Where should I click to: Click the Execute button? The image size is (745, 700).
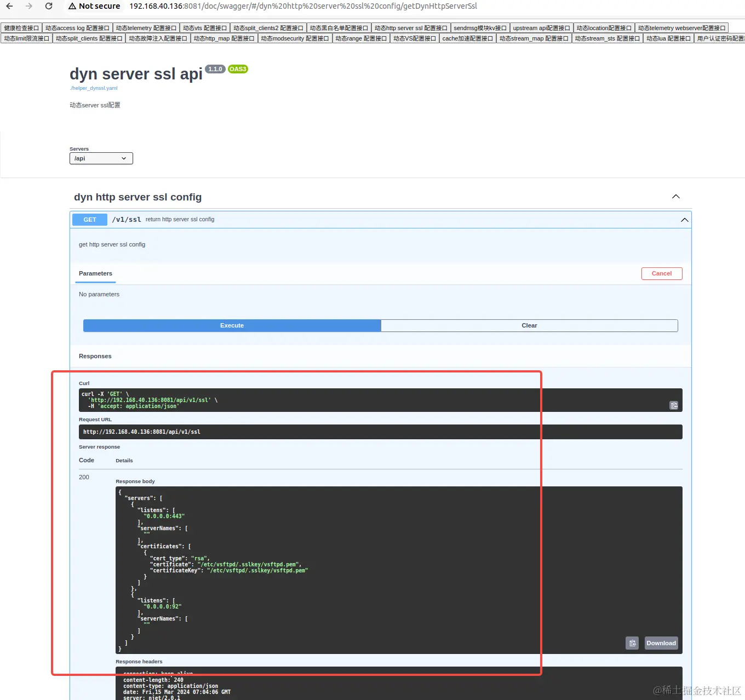(232, 325)
